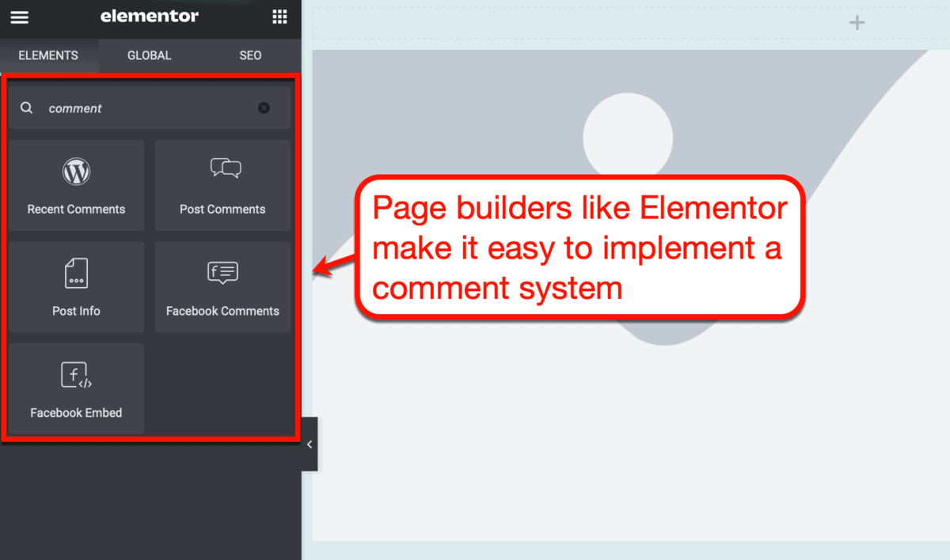Add a new section with the plus button
The height and width of the screenshot is (560, 950).
coord(857,22)
